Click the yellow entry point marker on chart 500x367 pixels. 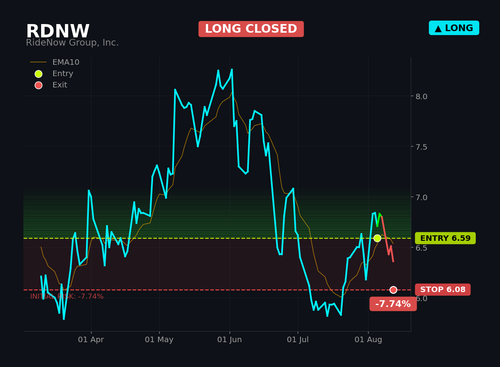click(377, 238)
